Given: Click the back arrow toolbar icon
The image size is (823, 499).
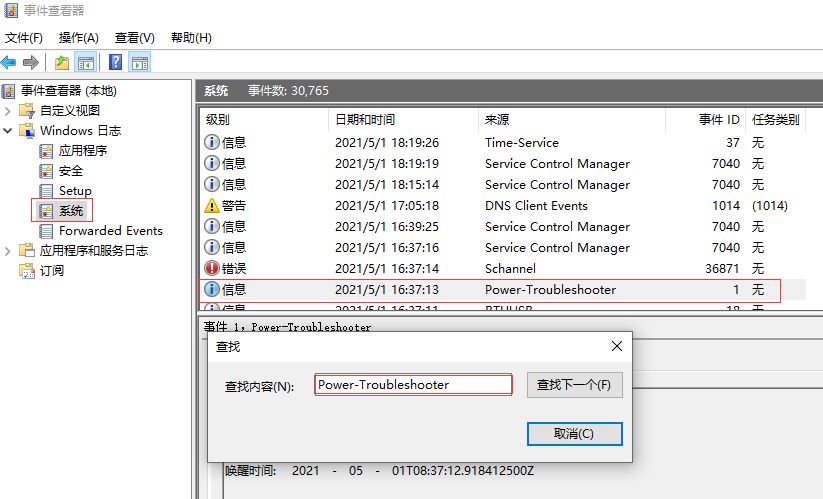Looking at the screenshot, I should coord(9,62).
